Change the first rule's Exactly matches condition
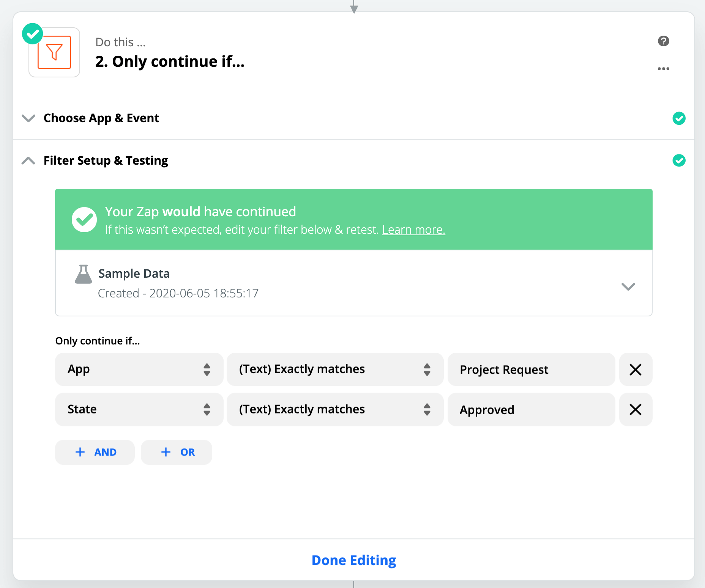 [x=334, y=369]
